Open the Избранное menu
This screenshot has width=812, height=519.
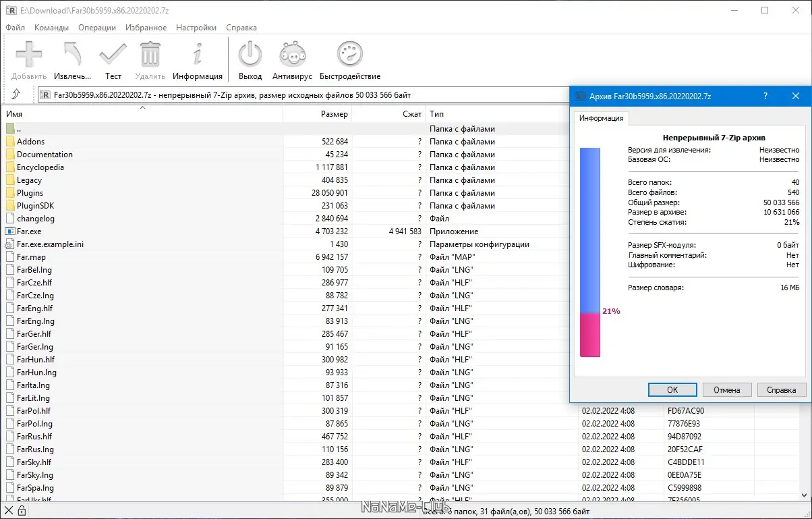[146, 28]
